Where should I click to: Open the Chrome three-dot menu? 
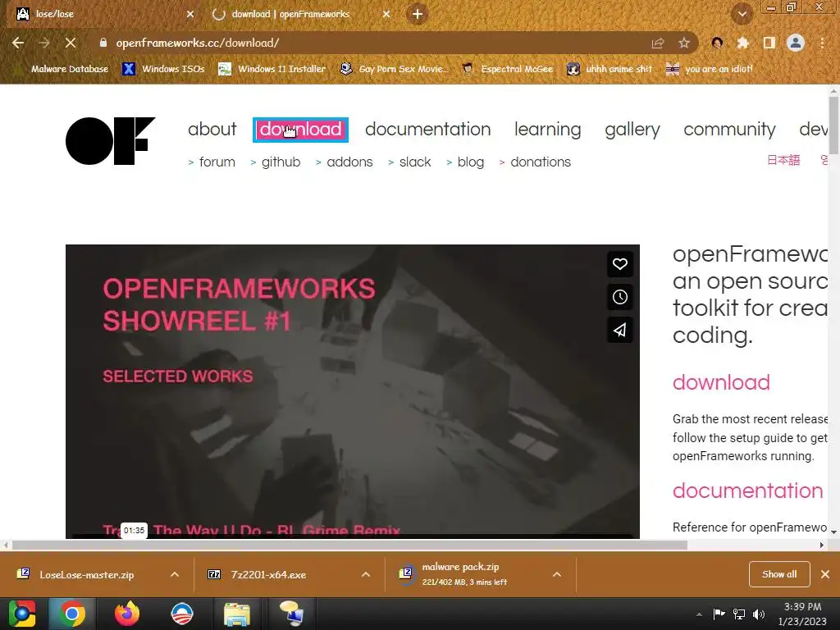822,43
